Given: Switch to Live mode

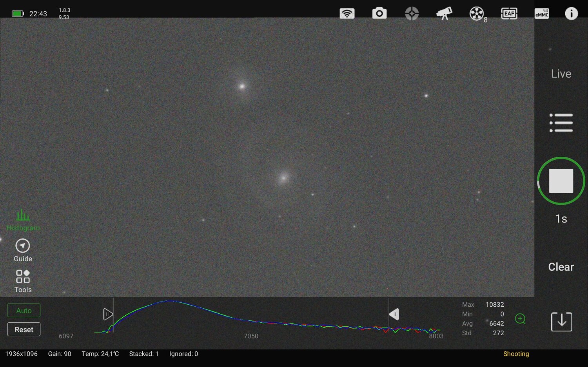Looking at the screenshot, I should [x=561, y=74].
